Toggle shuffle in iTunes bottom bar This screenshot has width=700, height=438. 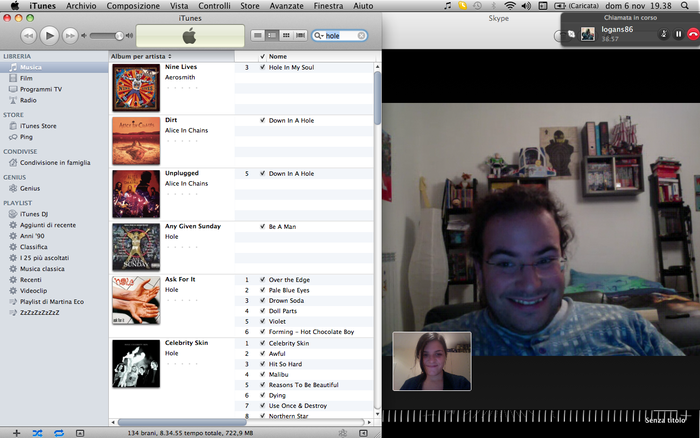[x=38, y=433]
